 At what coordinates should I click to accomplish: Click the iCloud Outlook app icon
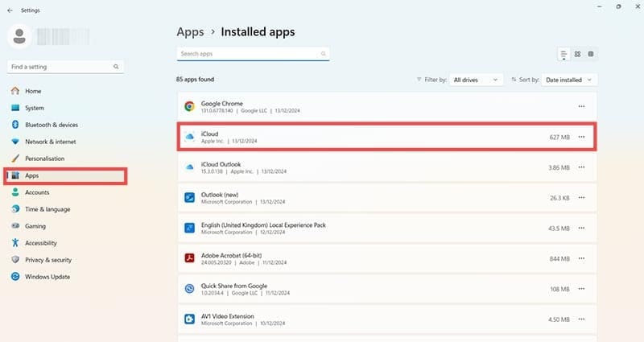[189, 167]
